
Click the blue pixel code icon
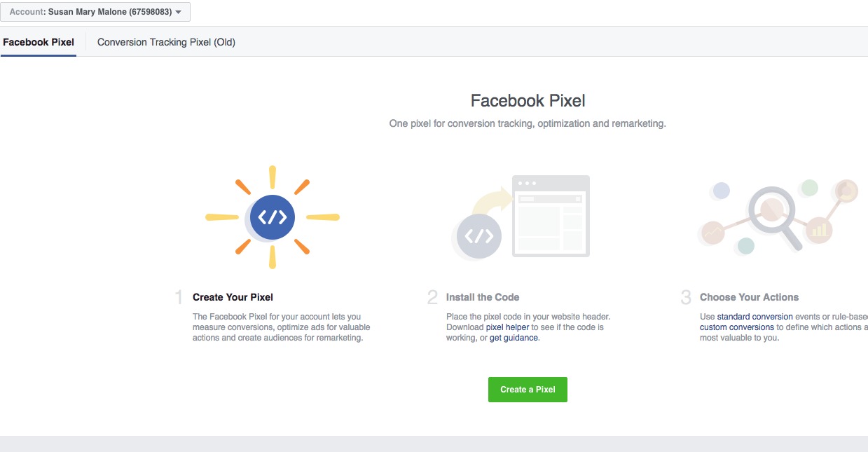[x=273, y=217]
